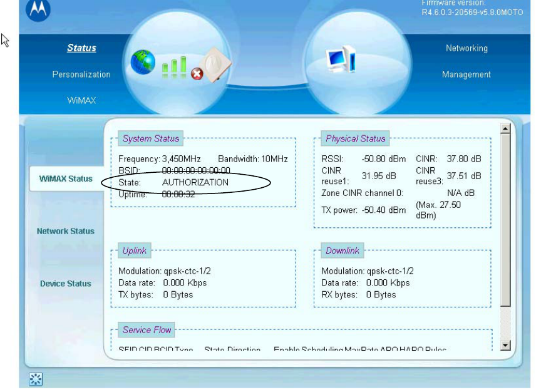The height and width of the screenshot is (392, 541).
Task: Switch to the Network Status tab
Action: pyautogui.click(x=66, y=231)
